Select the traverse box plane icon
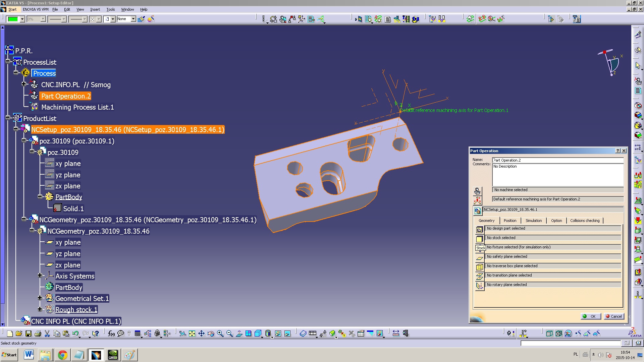The width and height of the screenshot is (644, 362). tap(479, 266)
